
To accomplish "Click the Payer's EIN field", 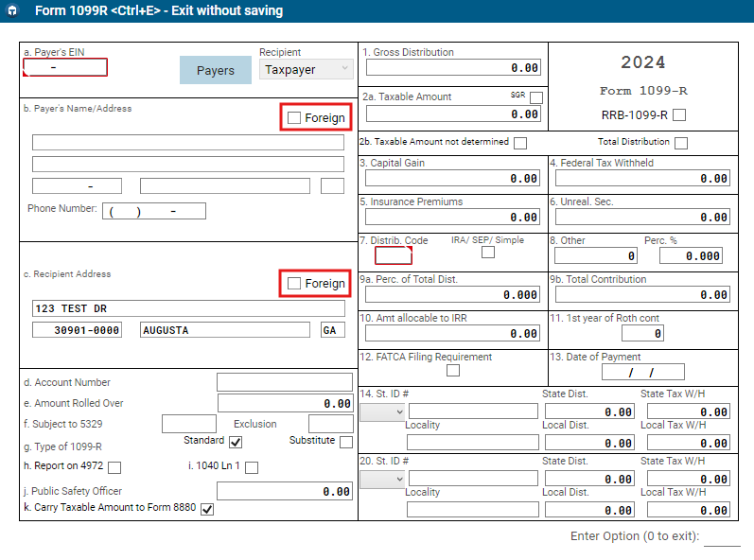I will point(65,68).
